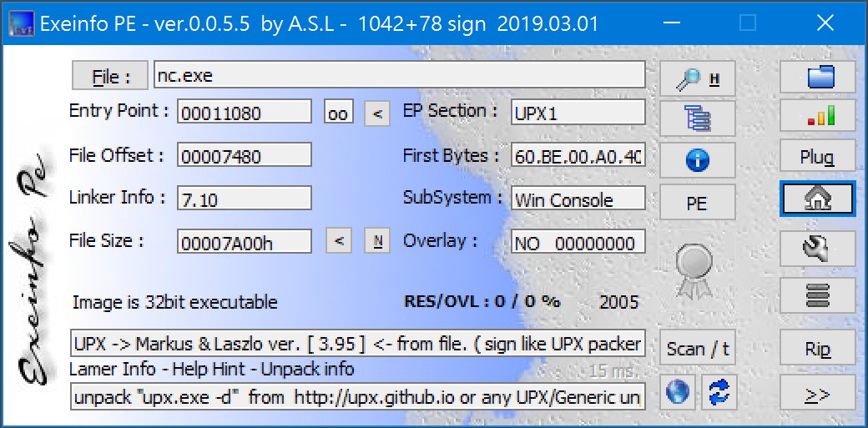Screen dimensions: 868x428
Task: Click the SubSystem field Win Console
Action: 578,198
